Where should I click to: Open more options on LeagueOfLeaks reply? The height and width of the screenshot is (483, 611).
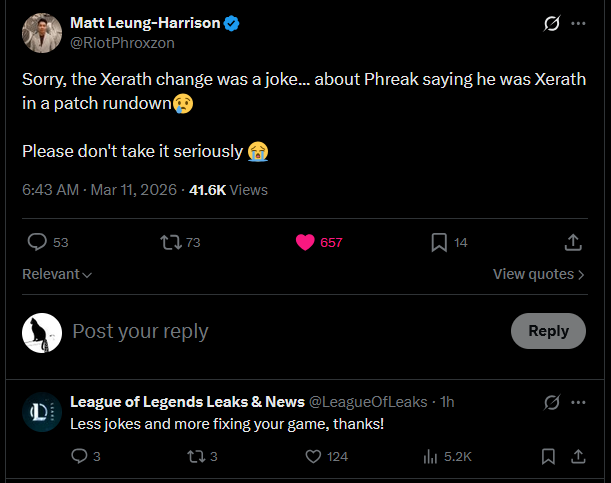point(578,402)
